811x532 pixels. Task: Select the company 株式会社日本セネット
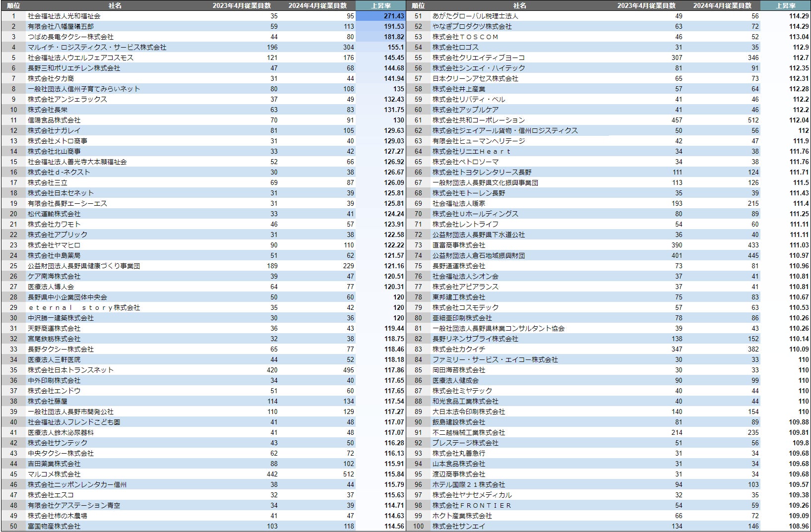pos(61,193)
